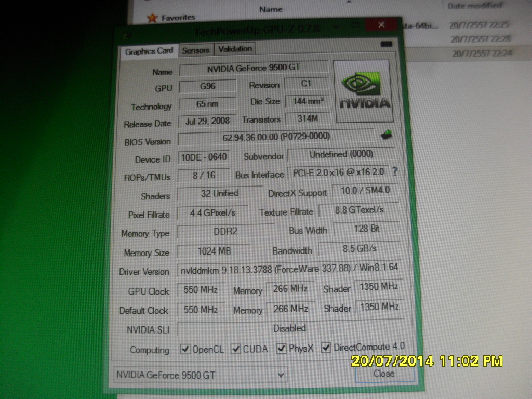The image size is (532, 399).
Task: Select Explorer file dated 20/7/2557 22:24
Action: point(482,54)
